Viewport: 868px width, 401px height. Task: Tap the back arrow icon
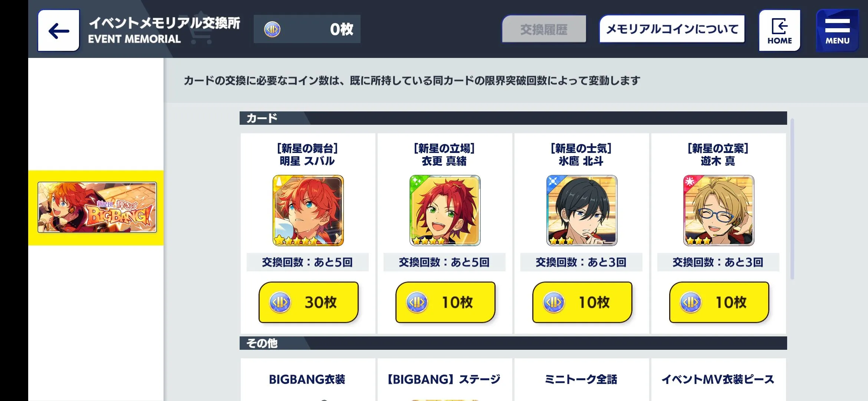pyautogui.click(x=59, y=30)
